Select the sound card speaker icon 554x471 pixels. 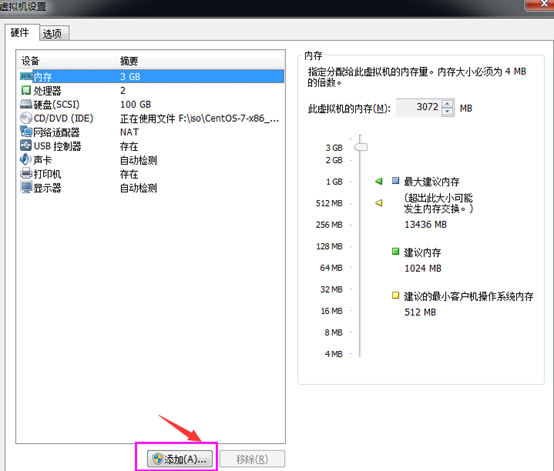(26, 160)
